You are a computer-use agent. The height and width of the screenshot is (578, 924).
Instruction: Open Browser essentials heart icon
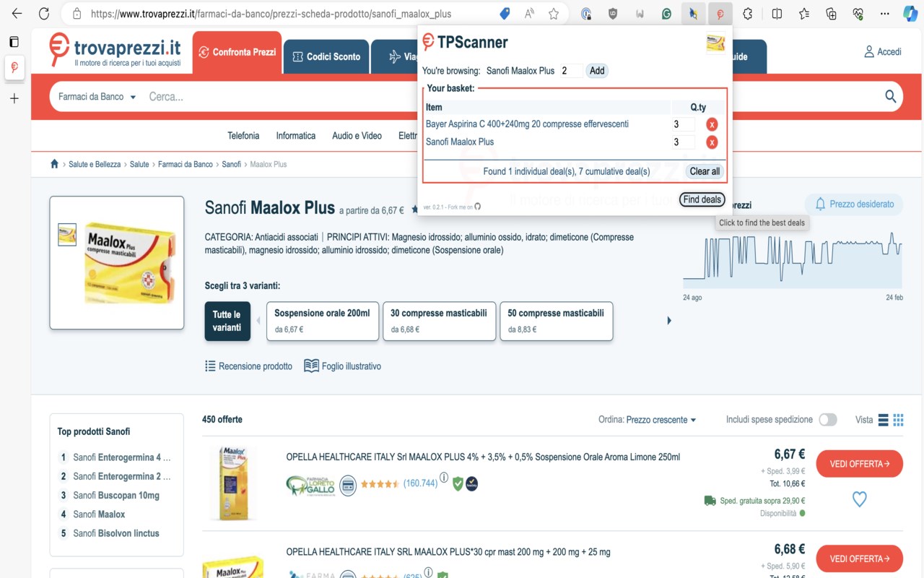[858, 14]
